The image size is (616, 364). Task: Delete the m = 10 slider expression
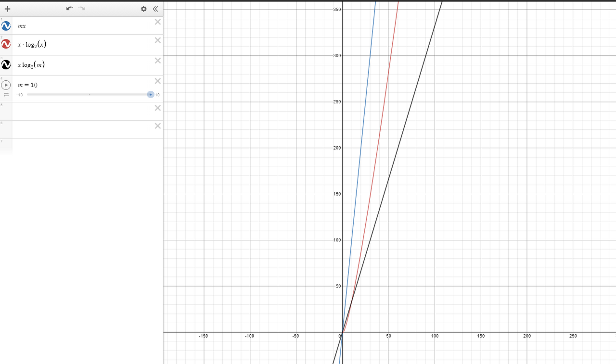click(x=158, y=81)
